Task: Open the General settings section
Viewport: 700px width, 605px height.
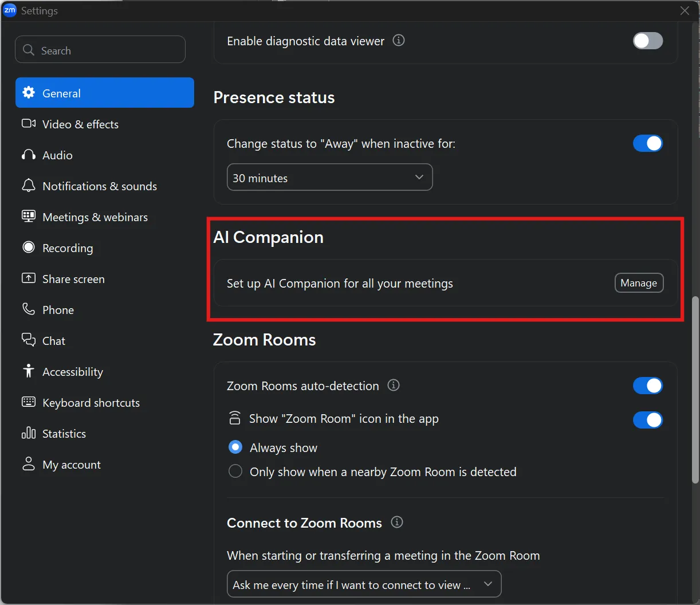Action: 105,93
